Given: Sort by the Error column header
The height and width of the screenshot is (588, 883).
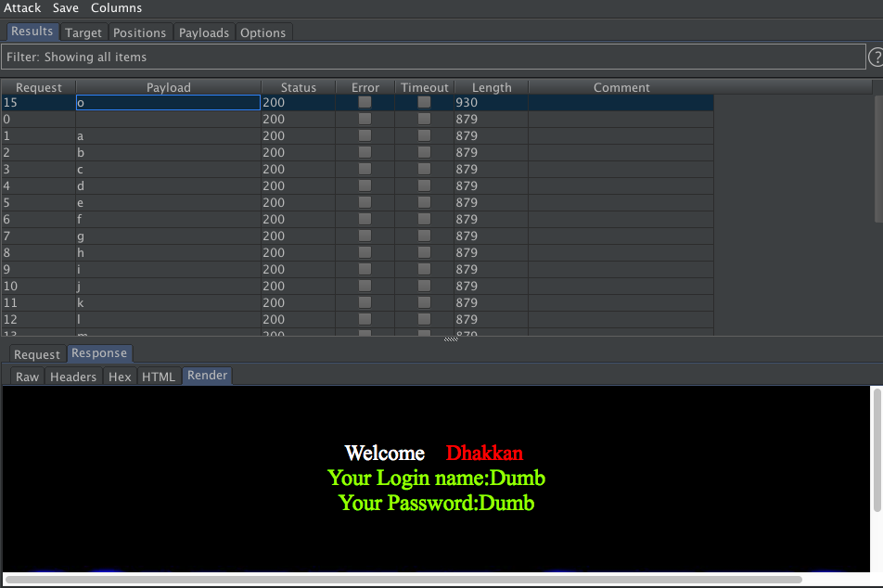Looking at the screenshot, I should [365, 87].
